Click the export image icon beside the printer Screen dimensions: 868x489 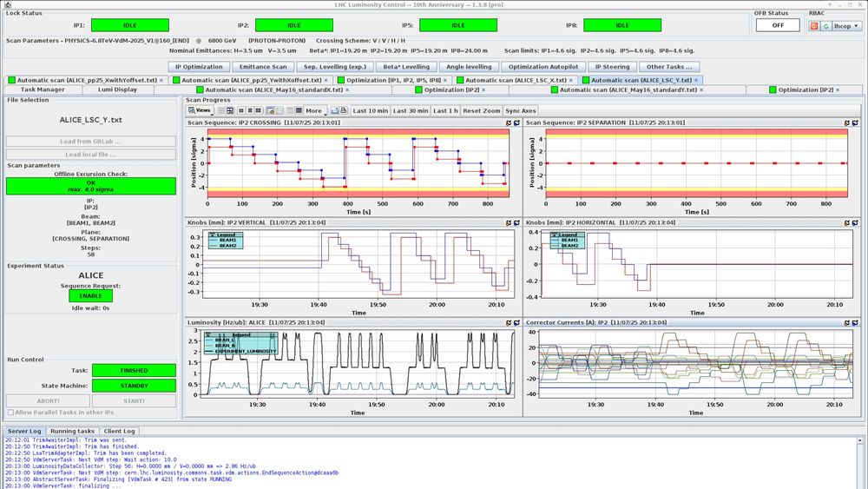click(x=334, y=111)
